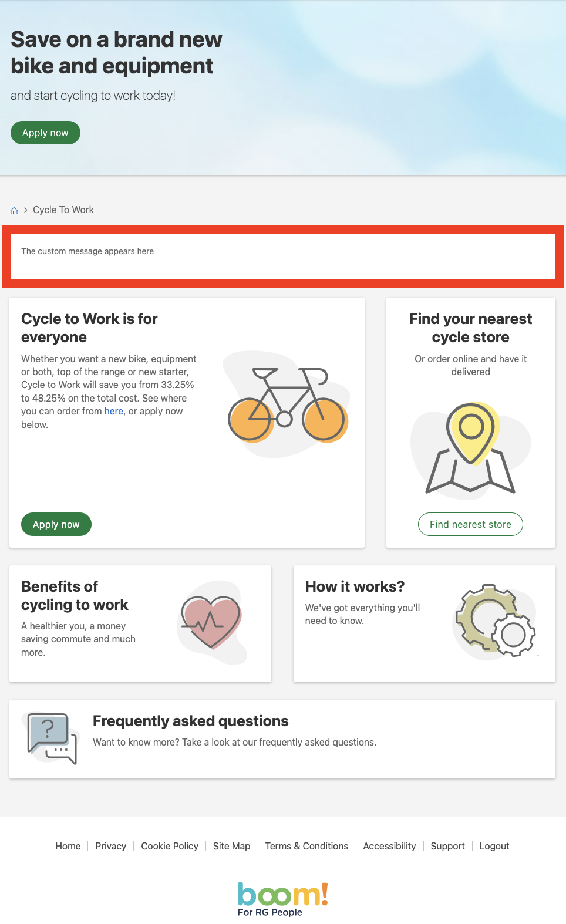
Task: Click Apply now in the hero banner
Action: (x=45, y=133)
